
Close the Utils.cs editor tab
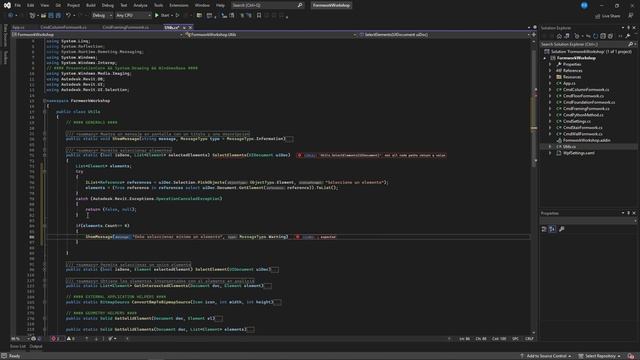[x=190, y=27]
